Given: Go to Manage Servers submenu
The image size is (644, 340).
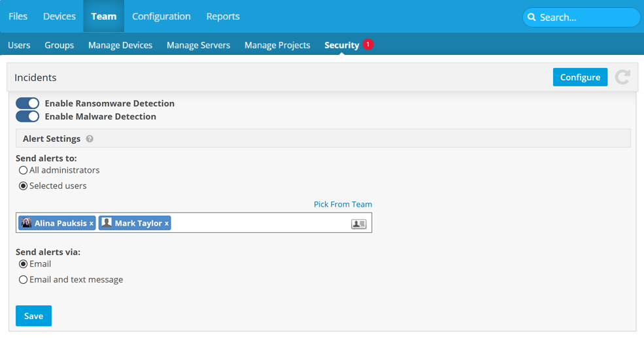Looking at the screenshot, I should pyautogui.click(x=198, y=45).
